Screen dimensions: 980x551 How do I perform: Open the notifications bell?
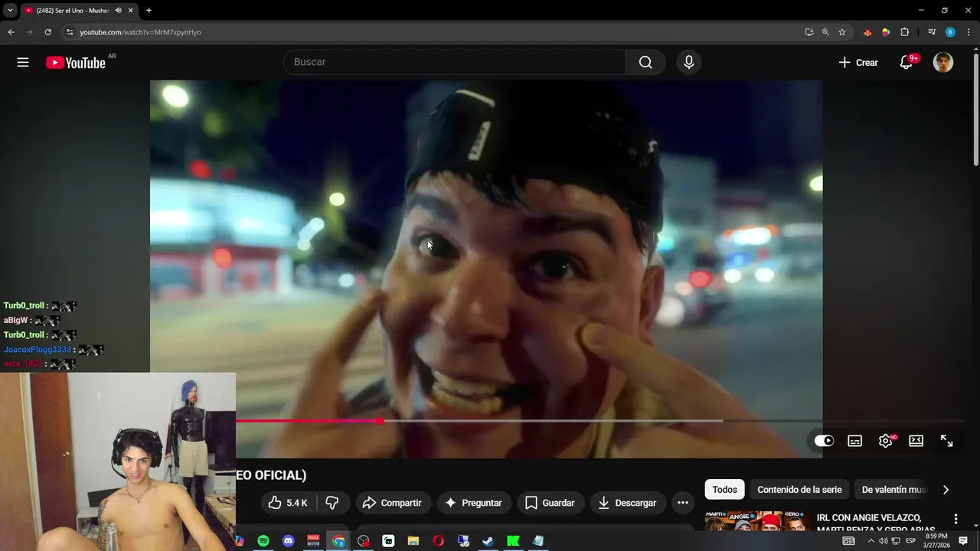coord(906,63)
